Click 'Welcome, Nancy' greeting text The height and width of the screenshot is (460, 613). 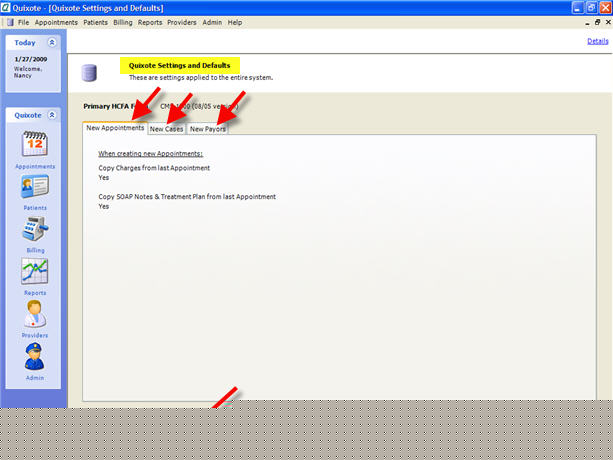click(28, 72)
